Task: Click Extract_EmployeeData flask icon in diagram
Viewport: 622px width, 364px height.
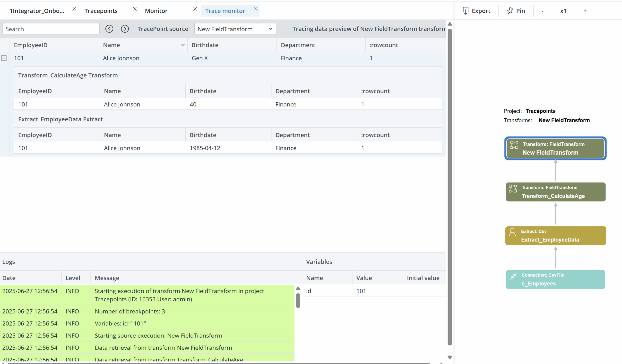Action: [512, 232]
